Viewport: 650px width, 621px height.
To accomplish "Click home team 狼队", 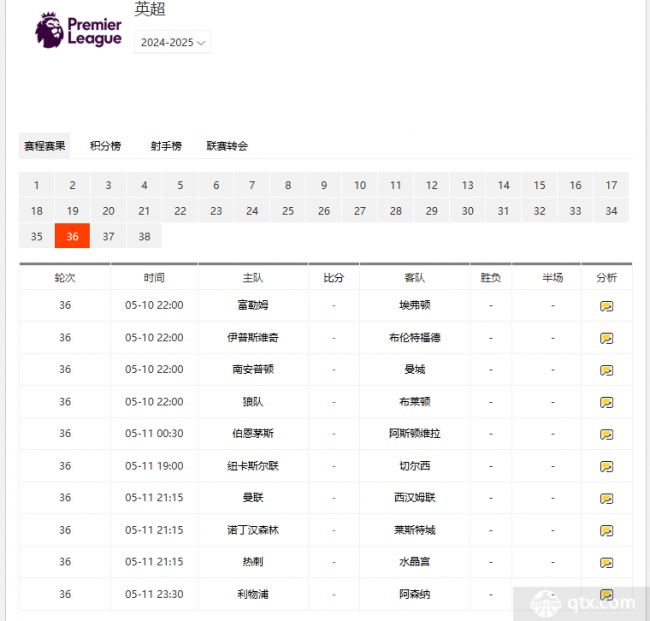I will pos(253,402).
